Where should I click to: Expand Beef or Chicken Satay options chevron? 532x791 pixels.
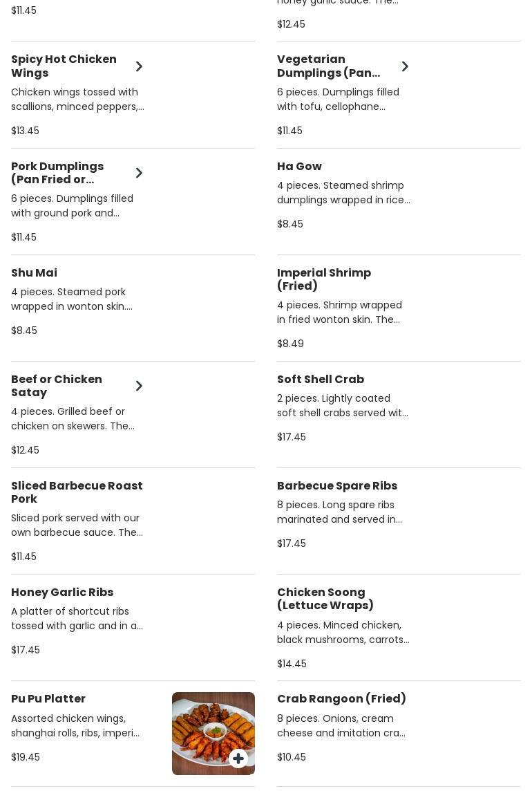click(x=139, y=386)
